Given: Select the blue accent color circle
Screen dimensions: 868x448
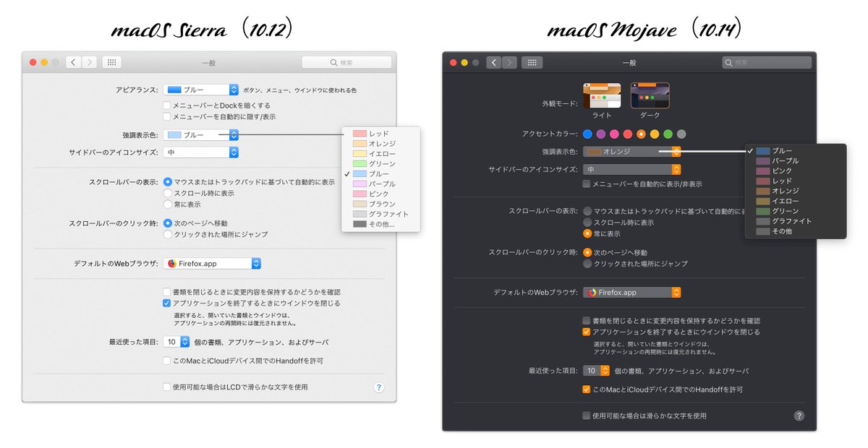Looking at the screenshot, I should click(x=587, y=134).
